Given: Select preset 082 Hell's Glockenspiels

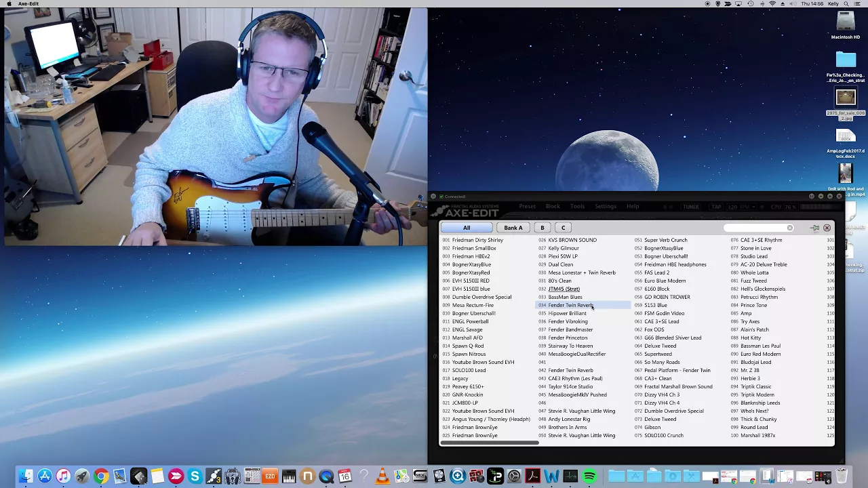Looking at the screenshot, I should (758, 289).
